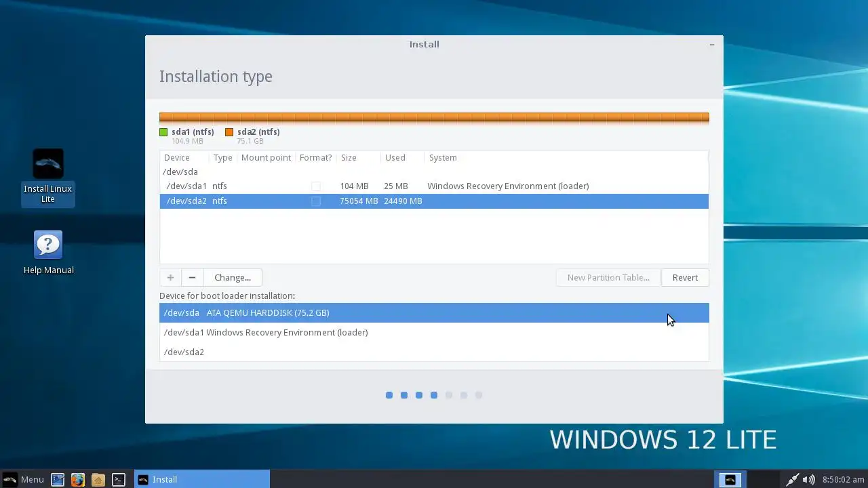Open the home folder from the taskbar

[x=98, y=479]
